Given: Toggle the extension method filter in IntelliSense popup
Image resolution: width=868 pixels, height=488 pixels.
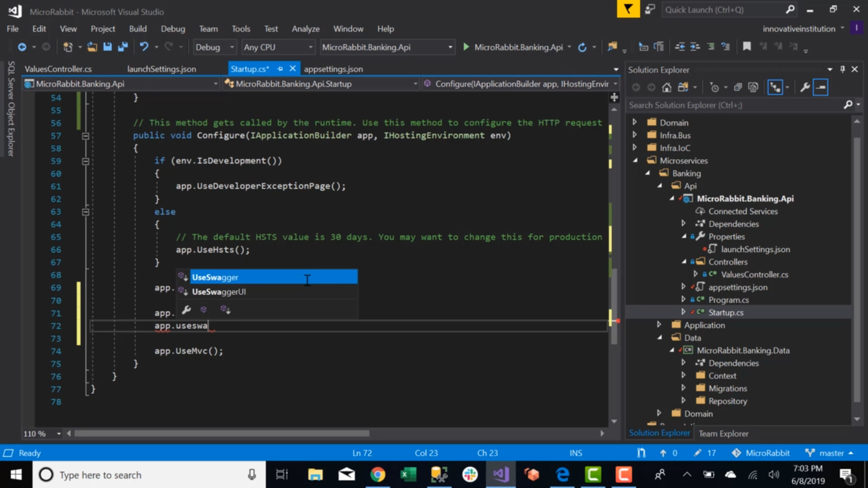Looking at the screenshot, I should 226,309.
